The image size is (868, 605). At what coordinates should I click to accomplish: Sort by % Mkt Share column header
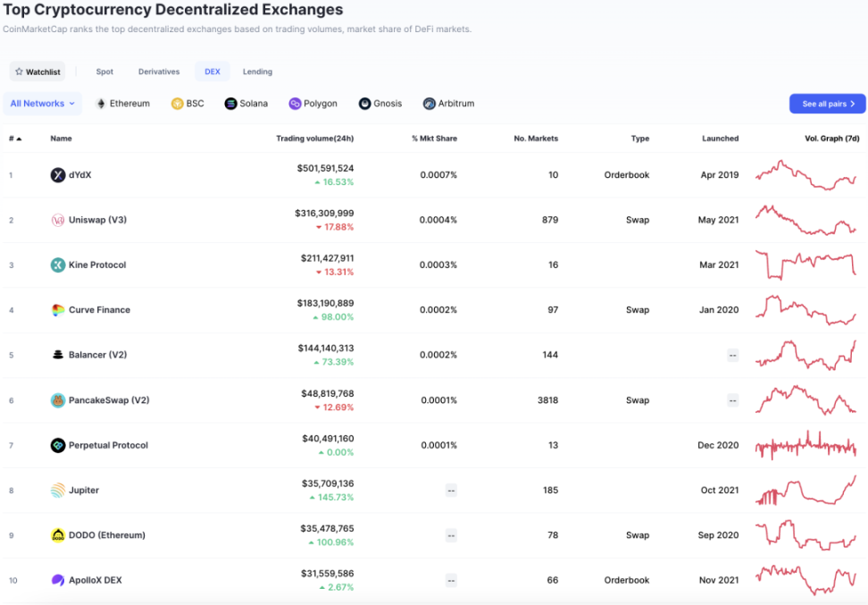point(435,139)
